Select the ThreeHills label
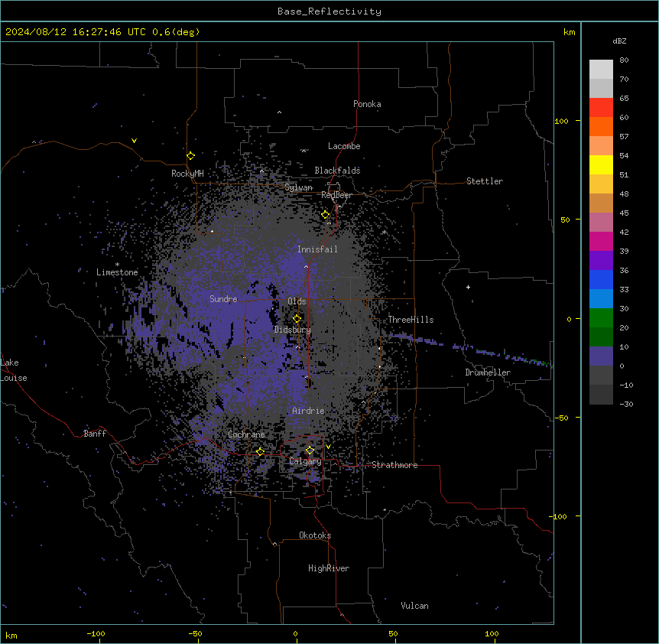659x644 pixels. [x=411, y=320]
